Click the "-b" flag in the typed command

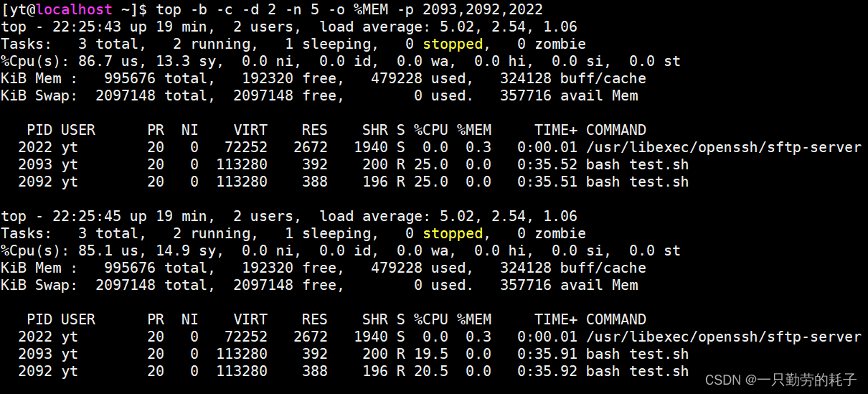pos(199,9)
